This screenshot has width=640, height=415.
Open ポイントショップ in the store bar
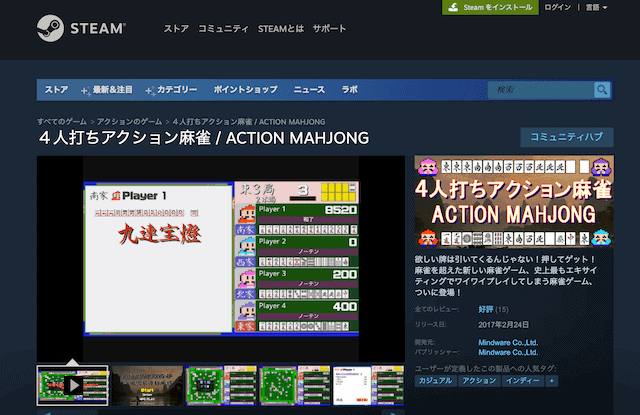[x=246, y=89]
